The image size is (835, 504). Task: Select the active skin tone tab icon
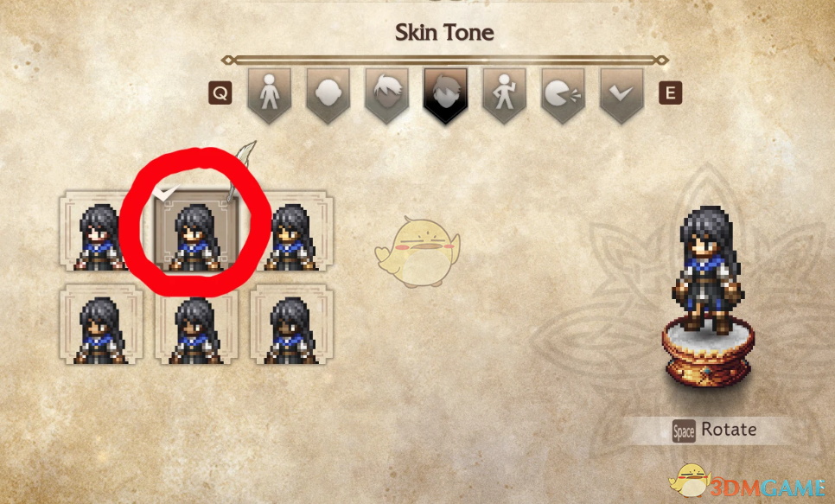pyautogui.click(x=446, y=95)
